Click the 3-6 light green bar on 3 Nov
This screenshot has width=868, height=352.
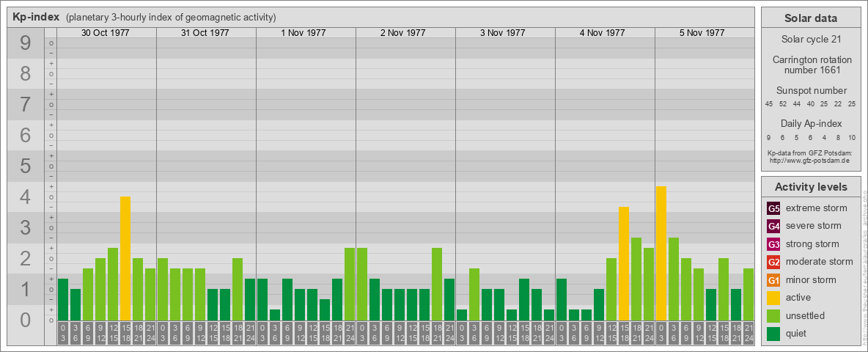474,295
